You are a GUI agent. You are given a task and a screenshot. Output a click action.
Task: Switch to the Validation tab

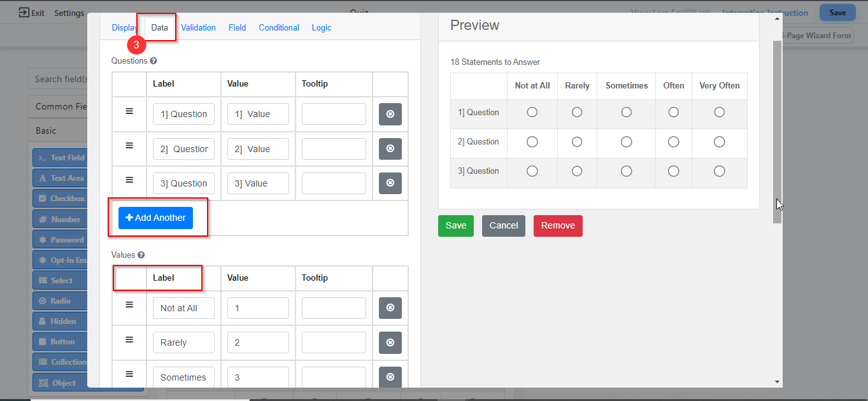click(x=198, y=28)
